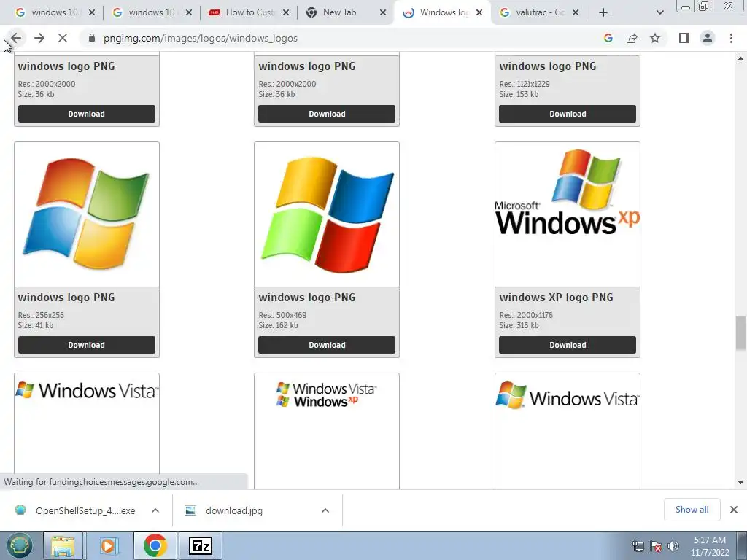
Task: Click scrollbar up arrow
Action: [740, 58]
